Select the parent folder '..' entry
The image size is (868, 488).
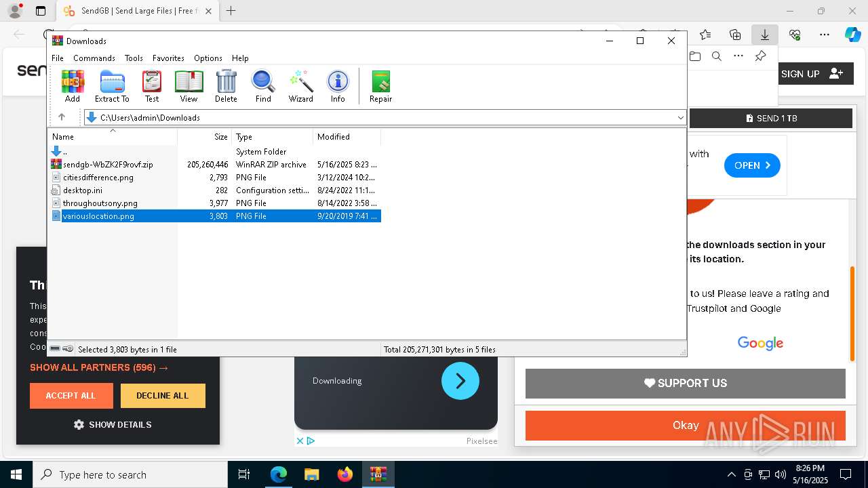pyautogui.click(x=214, y=152)
